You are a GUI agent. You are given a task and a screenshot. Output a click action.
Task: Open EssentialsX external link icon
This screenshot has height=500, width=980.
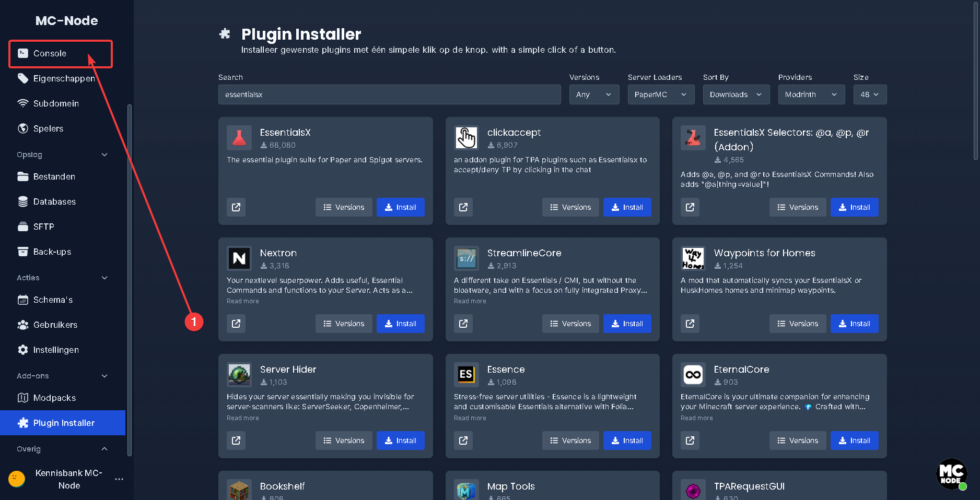236,207
